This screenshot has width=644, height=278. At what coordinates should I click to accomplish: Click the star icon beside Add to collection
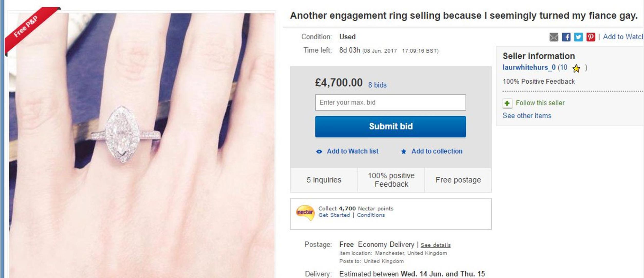pyautogui.click(x=404, y=152)
